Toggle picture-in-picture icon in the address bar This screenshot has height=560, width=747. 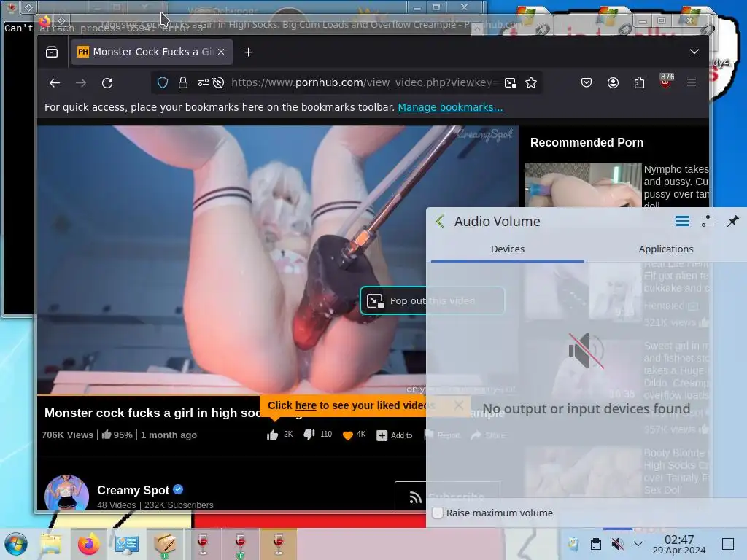[x=510, y=83]
